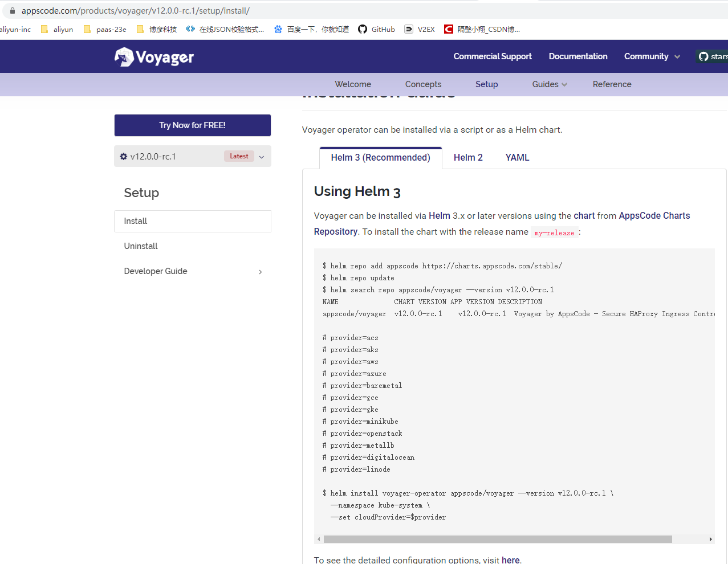Click the code block scroll right arrow
The height and width of the screenshot is (564, 728).
(710, 539)
